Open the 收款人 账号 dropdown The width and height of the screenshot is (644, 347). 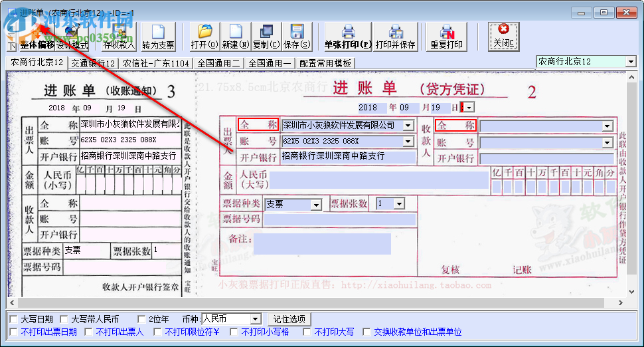point(607,143)
